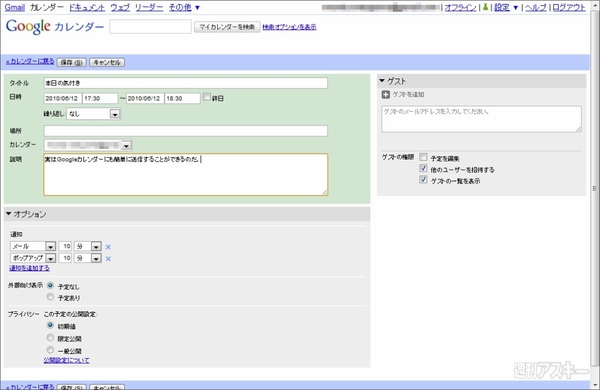Viewport: 600px width, 390px height.
Task: Open the 設定 dropdown menu
Action: pyautogui.click(x=506, y=7)
